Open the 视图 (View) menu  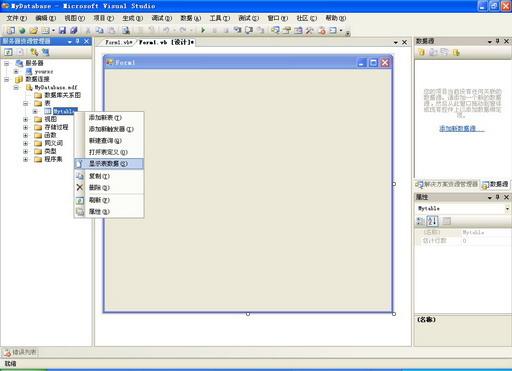74,18
